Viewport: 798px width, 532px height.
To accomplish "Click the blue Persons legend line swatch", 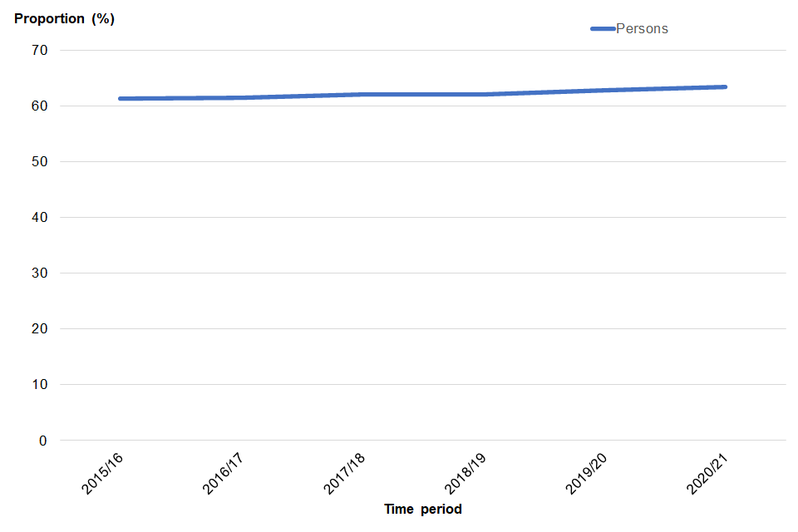I will [603, 29].
